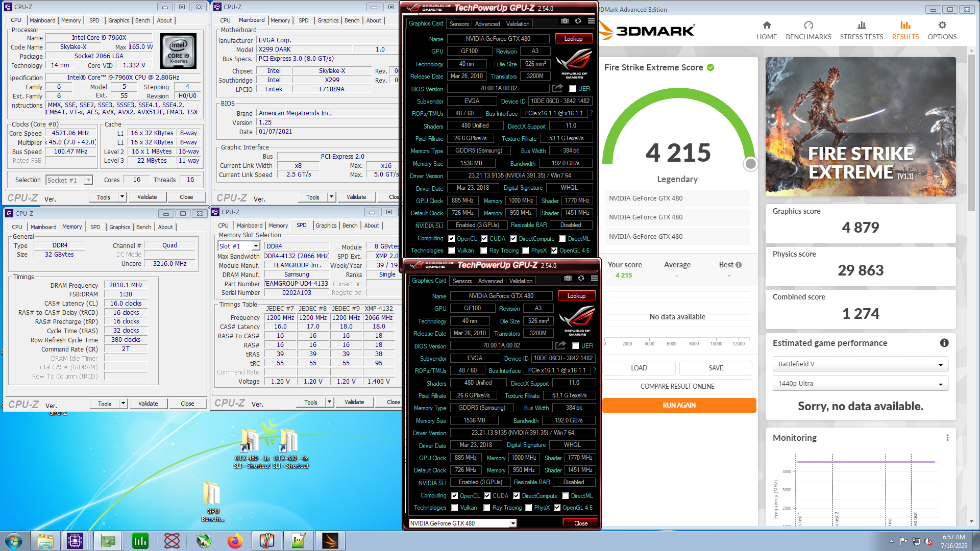Click COMPARE RESULT ONLINE button
Viewport: 980px width, 551px height.
pyautogui.click(x=677, y=386)
